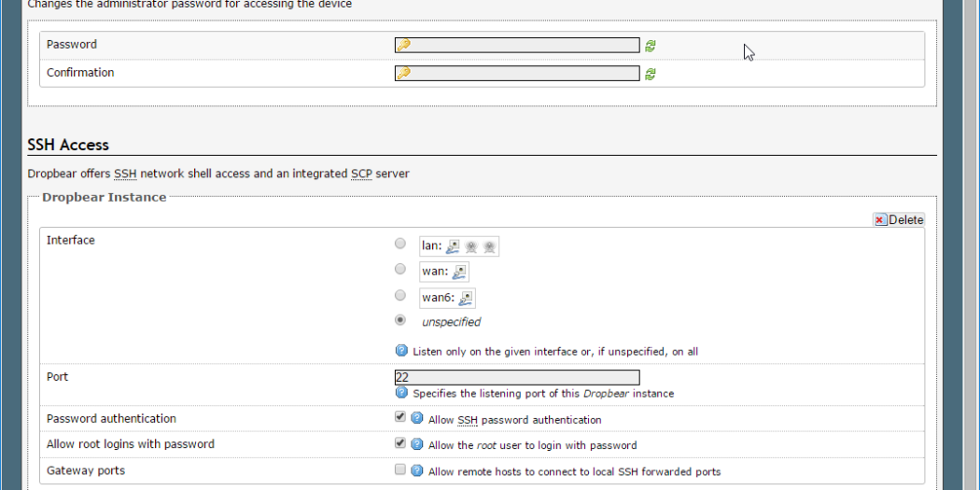The width and height of the screenshot is (980, 490).
Task: Uncheck Allow root logins with password
Action: point(400,443)
